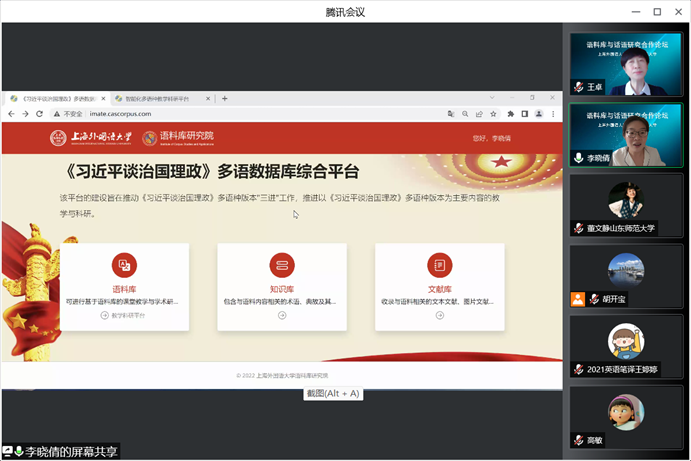Click active microphone icon on 李晓倩's video
Screen dimensions: 691x461
[578, 158]
